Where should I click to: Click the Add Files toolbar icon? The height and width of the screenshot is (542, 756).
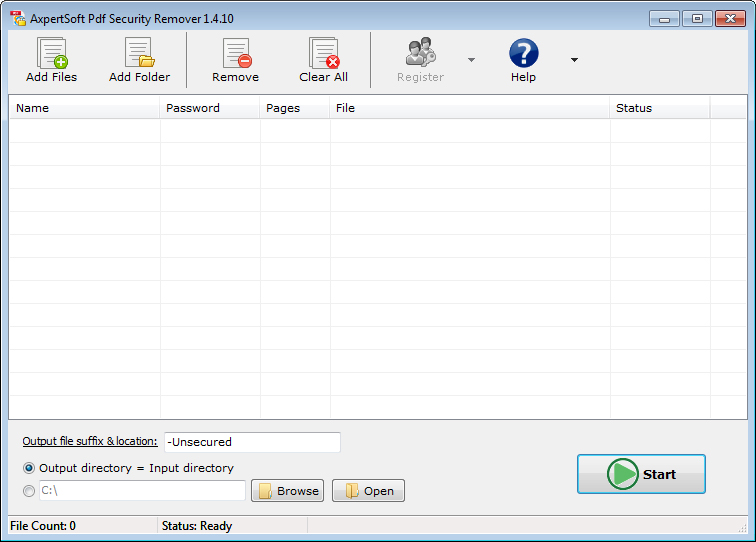tap(52, 60)
